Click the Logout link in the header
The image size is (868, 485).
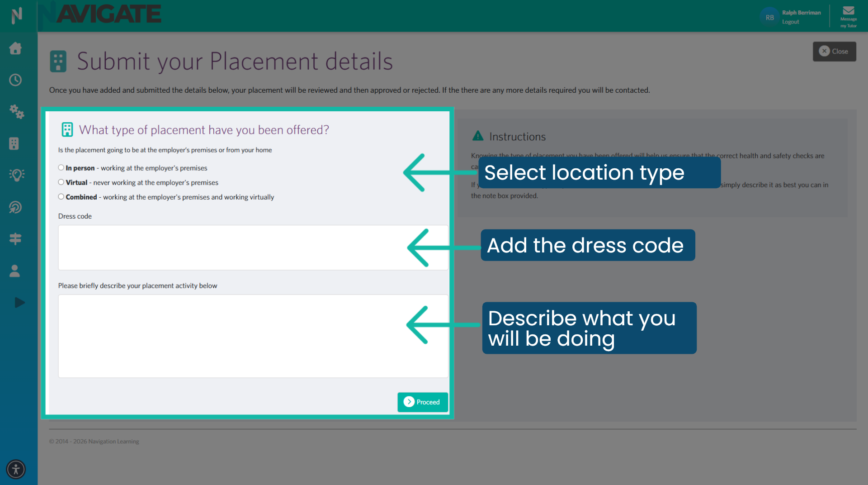pos(790,21)
